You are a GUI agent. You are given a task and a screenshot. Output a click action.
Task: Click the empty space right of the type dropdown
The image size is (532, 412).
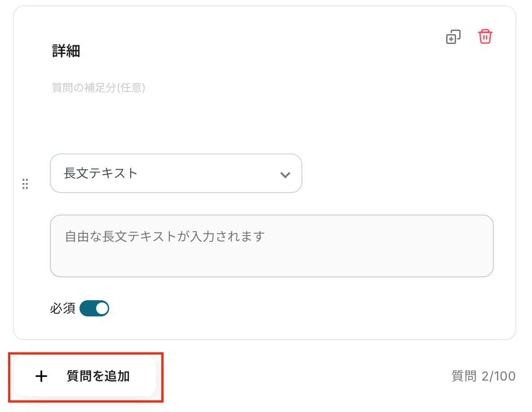395,173
